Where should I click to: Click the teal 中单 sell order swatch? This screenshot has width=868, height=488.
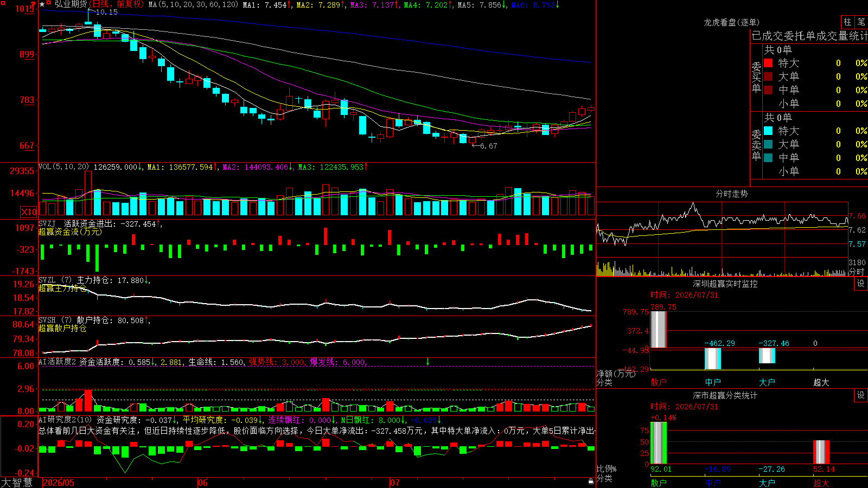(768, 158)
